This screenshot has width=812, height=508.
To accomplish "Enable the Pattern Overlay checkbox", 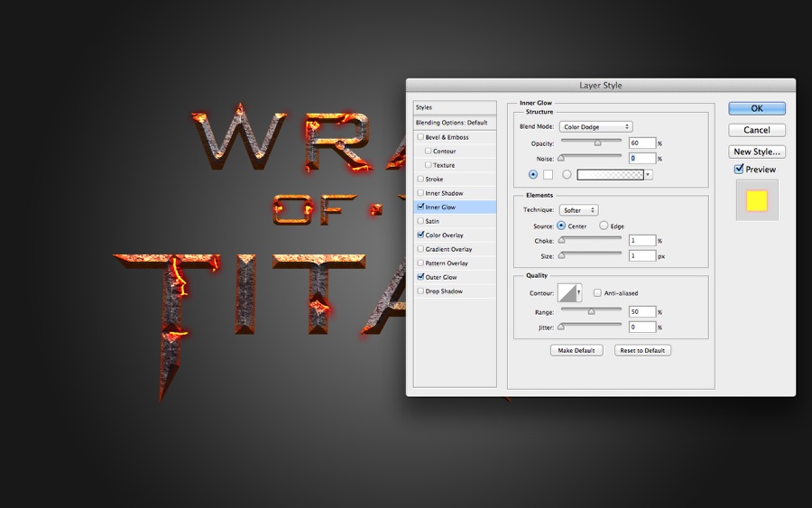I will (420, 263).
